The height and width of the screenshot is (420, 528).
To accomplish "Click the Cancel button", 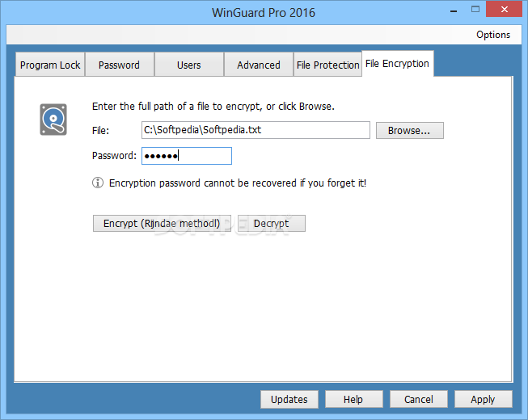I will tap(419, 399).
